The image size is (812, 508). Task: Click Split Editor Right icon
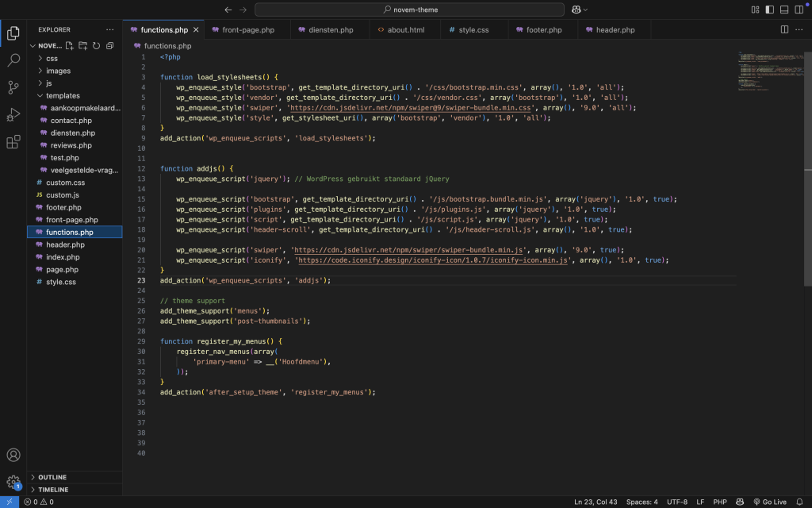tap(784, 29)
